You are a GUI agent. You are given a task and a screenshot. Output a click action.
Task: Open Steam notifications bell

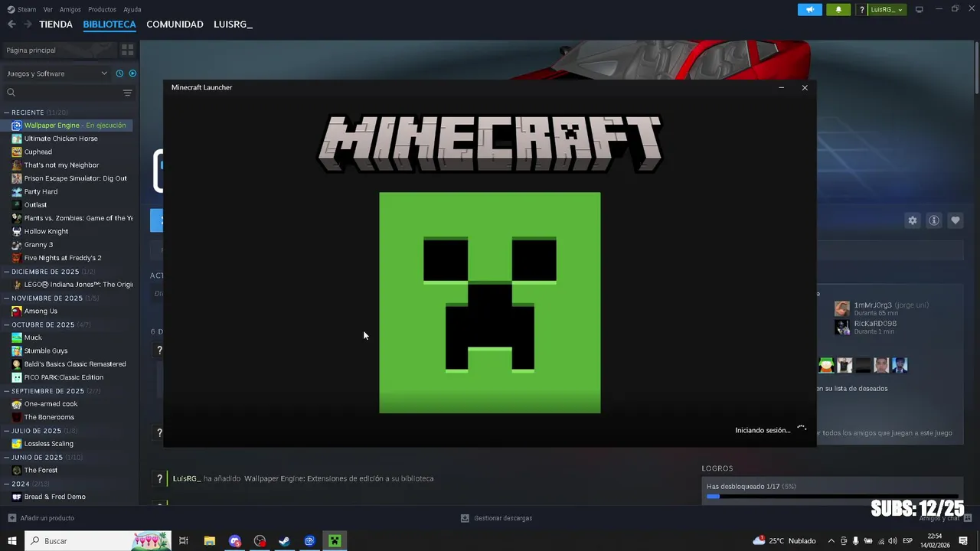(x=838, y=9)
